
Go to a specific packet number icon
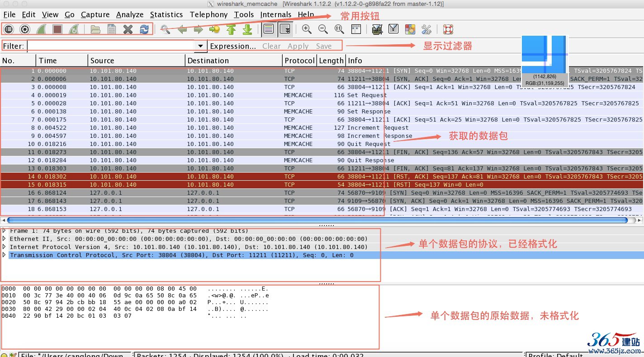tap(214, 29)
